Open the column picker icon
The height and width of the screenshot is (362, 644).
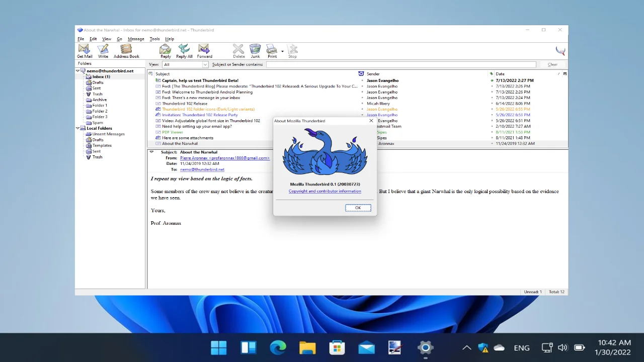(565, 74)
